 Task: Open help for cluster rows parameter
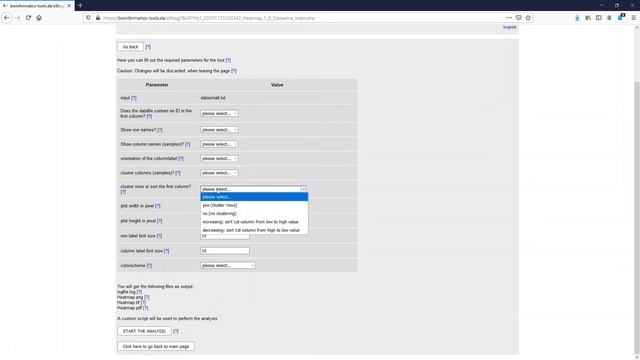[123, 192]
